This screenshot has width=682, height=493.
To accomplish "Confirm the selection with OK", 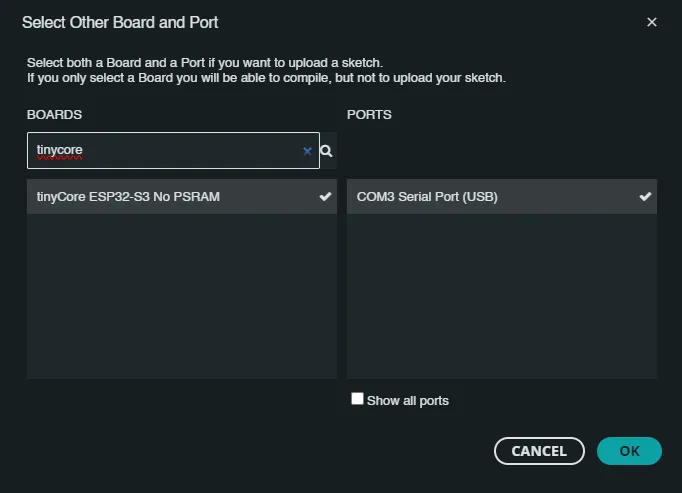I will tap(629, 451).
